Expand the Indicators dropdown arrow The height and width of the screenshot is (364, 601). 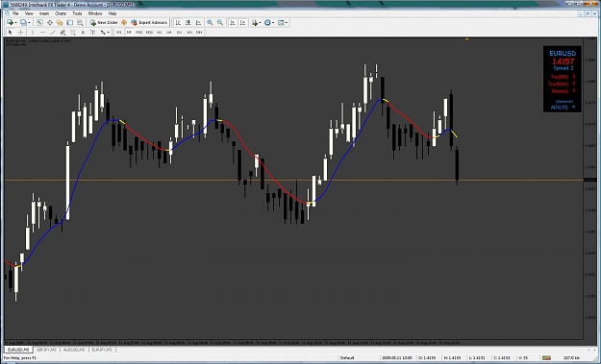(260, 23)
